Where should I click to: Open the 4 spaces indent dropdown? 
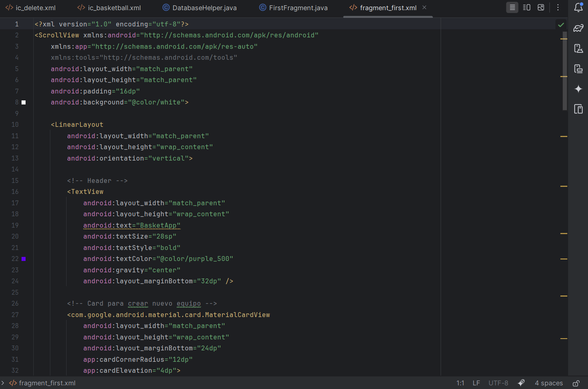pos(549,383)
